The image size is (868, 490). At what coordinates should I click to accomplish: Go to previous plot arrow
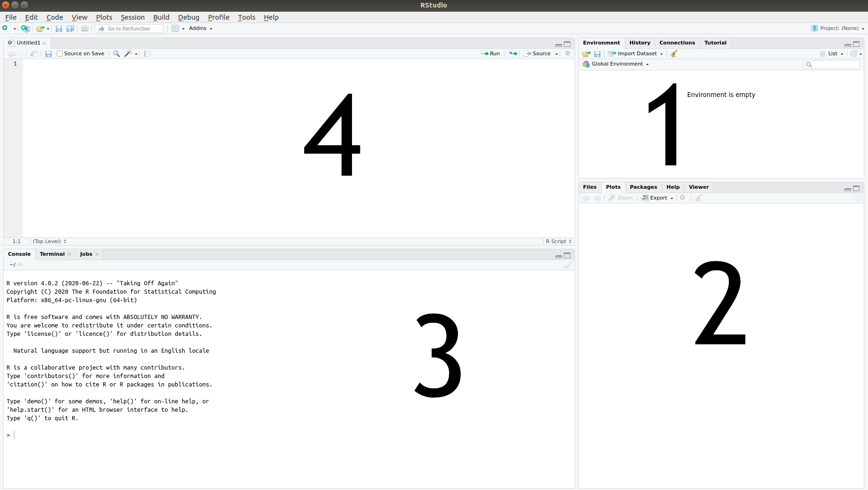tap(586, 198)
